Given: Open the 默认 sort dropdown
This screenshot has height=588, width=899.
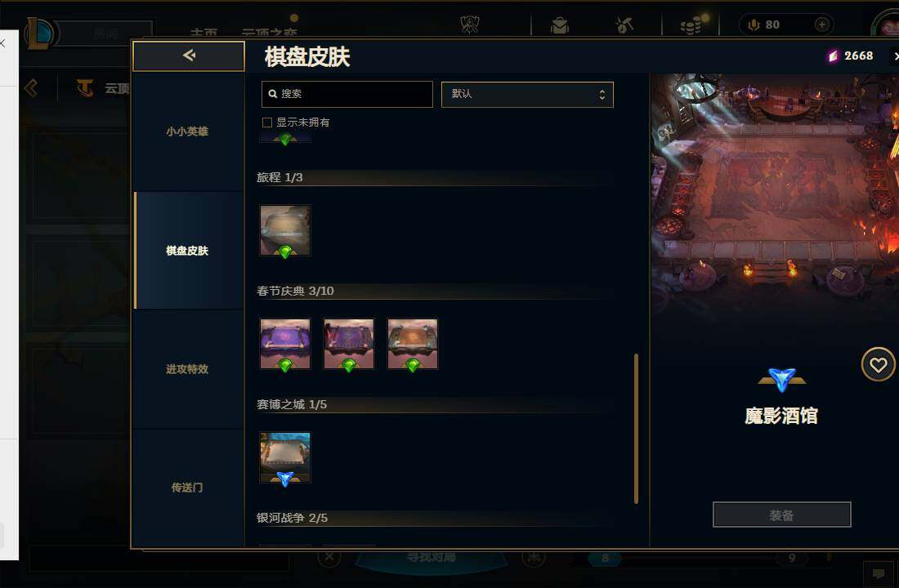Looking at the screenshot, I should [x=527, y=95].
